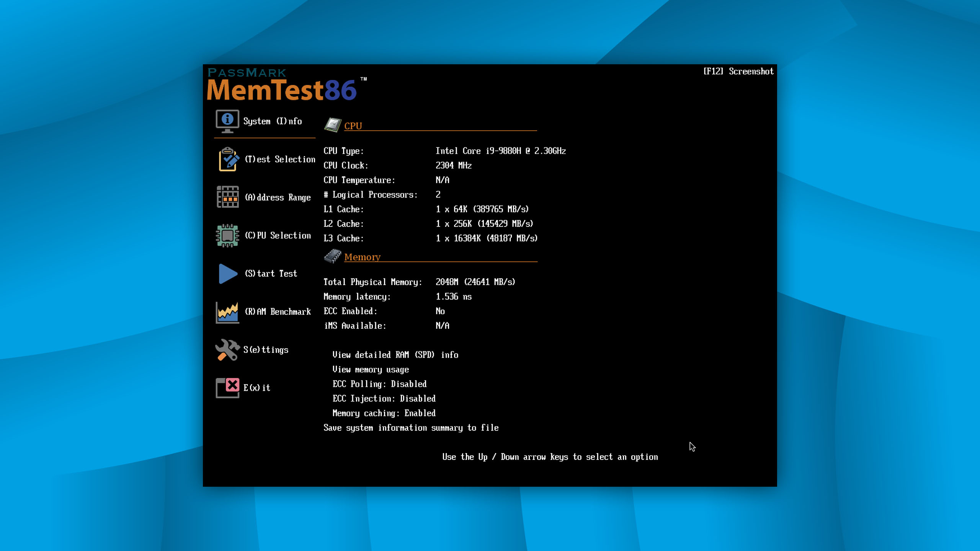Screen dimensions: 980x551
Task: Click the RAM Benchmark chart icon
Action: (x=228, y=312)
